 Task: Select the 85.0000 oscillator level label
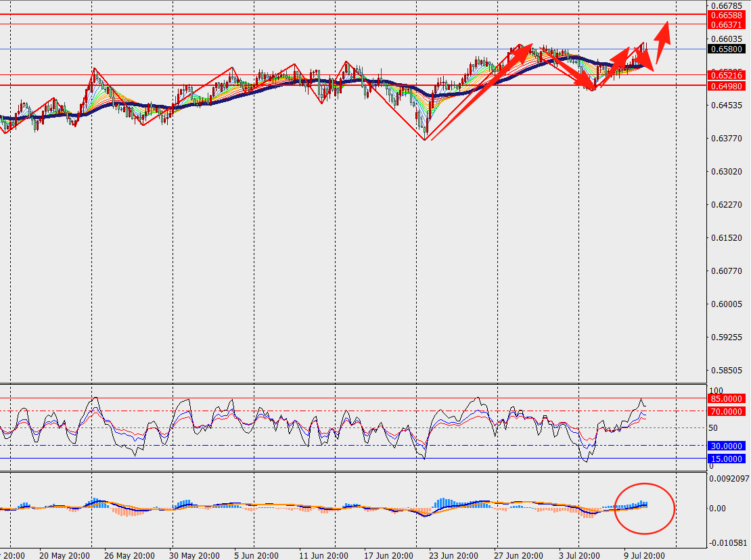(726, 399)
